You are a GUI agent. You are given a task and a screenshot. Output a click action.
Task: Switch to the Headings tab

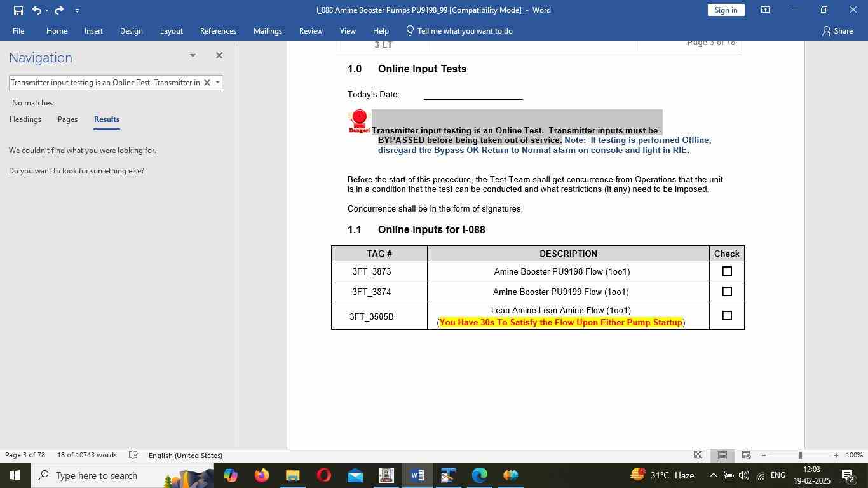point(25,119)
